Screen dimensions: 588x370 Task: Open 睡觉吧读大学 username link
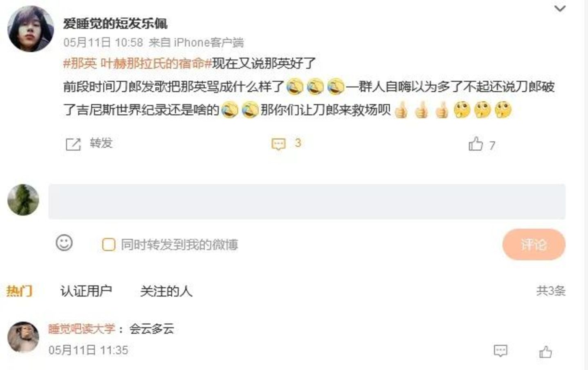click(82, 329)
